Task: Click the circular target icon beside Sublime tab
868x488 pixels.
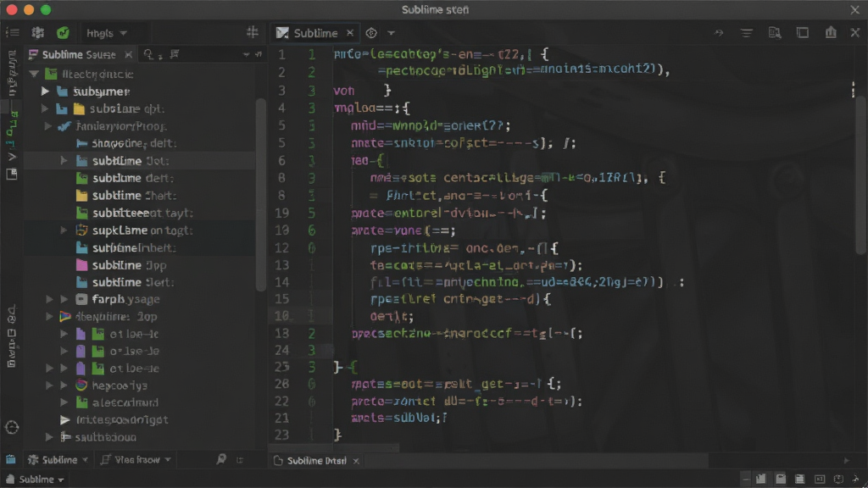Action: (x=371, y=33)
